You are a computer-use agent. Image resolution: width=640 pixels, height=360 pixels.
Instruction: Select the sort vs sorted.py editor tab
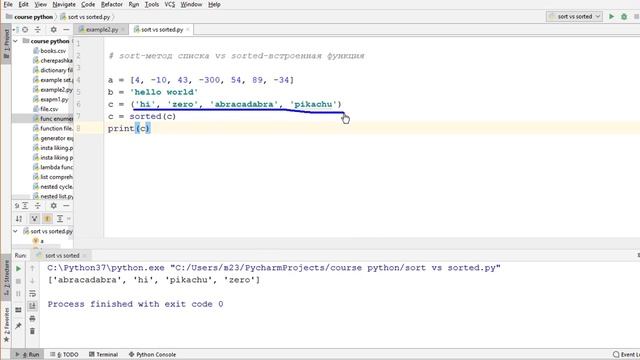[x=162, y=30]
